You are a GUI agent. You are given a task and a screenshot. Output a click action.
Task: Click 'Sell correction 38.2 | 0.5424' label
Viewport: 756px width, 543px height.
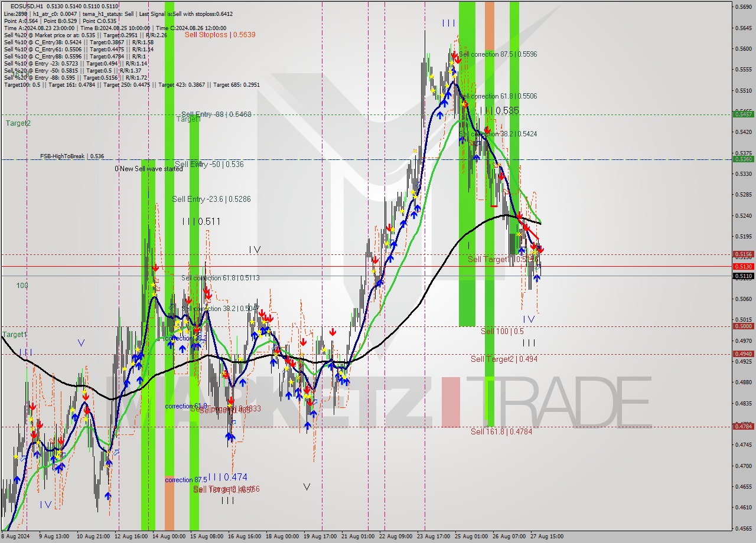point(498,134)
